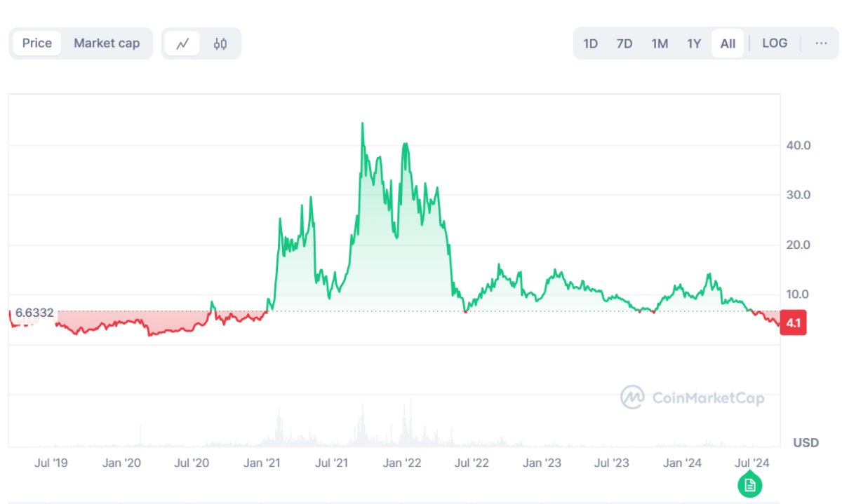The width and height of the screenshot is (842, 504).
Task: Click the 40.0 y-axis label
Action: click(x=798, y=146)
